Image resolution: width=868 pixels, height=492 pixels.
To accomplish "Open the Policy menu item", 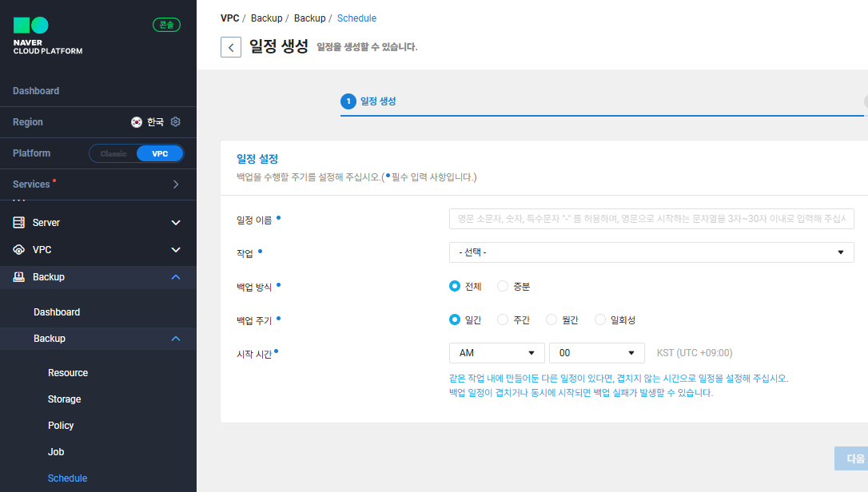I will (x=60, y=426).
